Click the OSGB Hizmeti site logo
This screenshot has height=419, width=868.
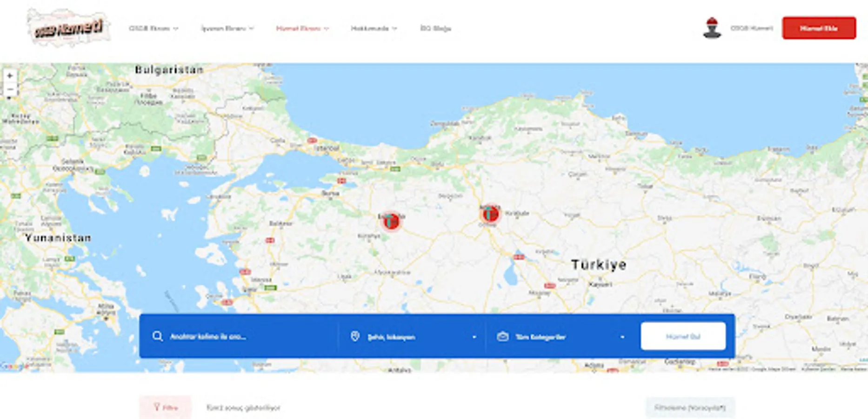tap(69, 28)
